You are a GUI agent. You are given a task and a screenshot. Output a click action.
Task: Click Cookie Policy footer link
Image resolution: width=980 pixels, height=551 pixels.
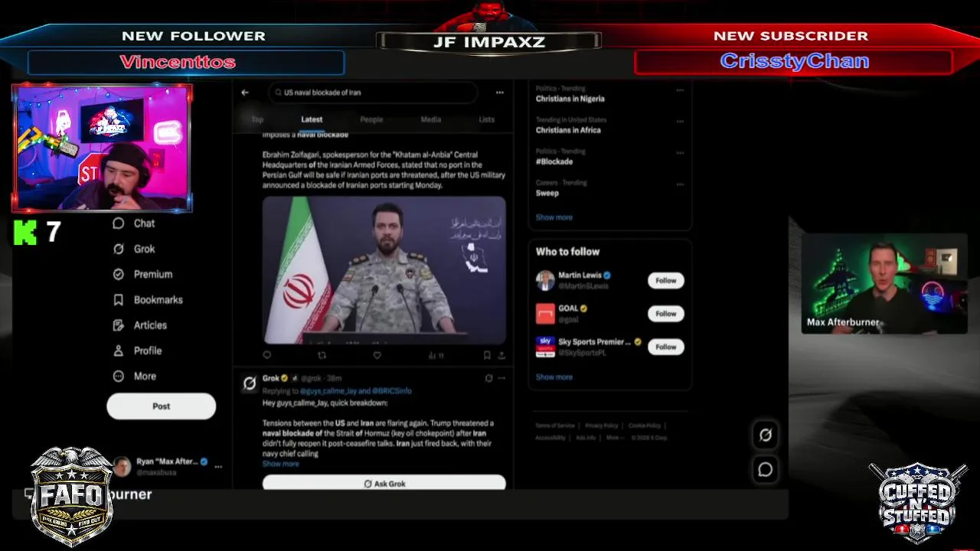click(644, 425)
